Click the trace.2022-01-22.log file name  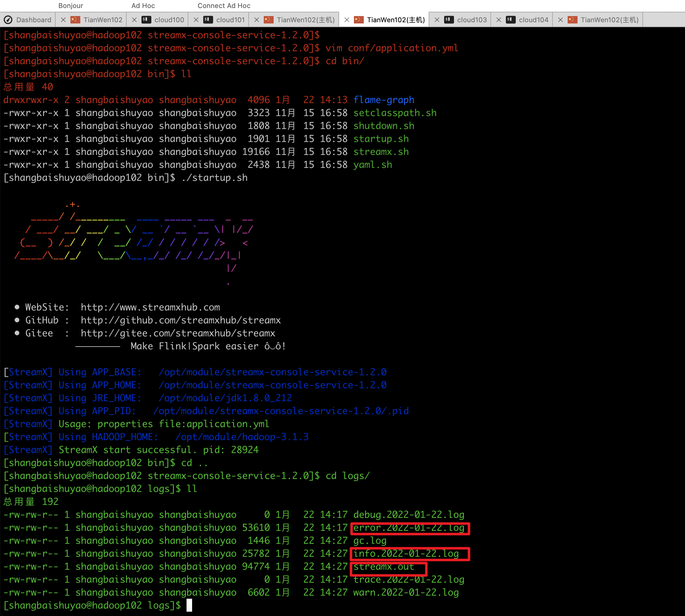click(x=409, y=580)
